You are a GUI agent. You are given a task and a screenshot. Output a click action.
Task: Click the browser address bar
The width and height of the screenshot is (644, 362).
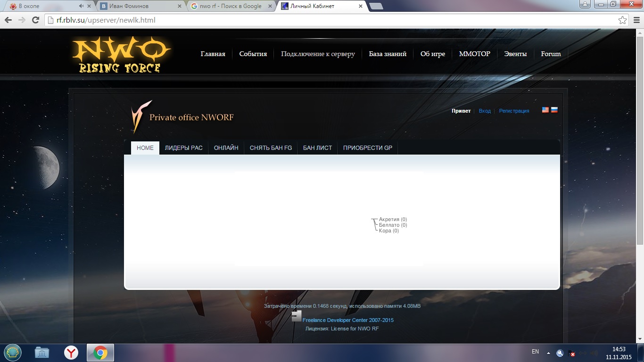pos(330,20)
